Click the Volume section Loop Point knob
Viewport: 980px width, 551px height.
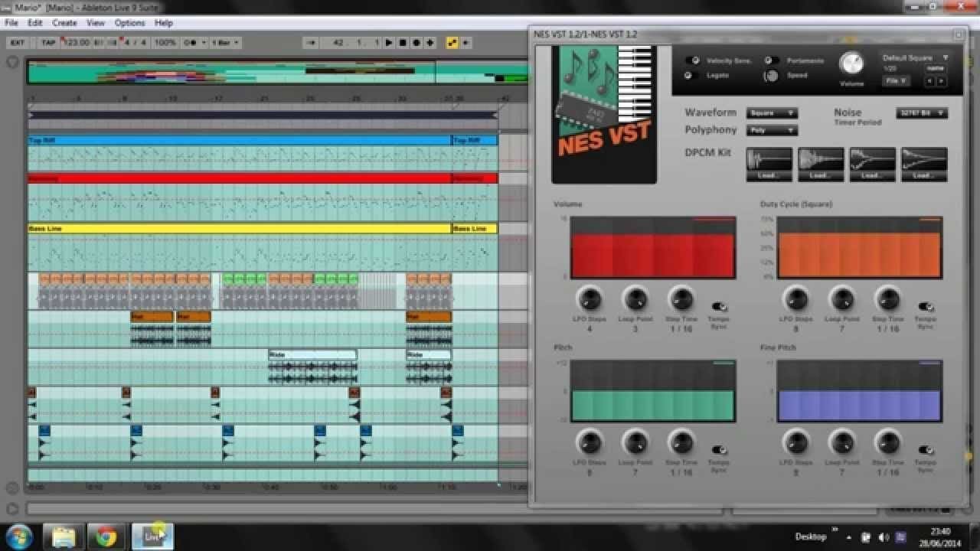tap(635, 298)
